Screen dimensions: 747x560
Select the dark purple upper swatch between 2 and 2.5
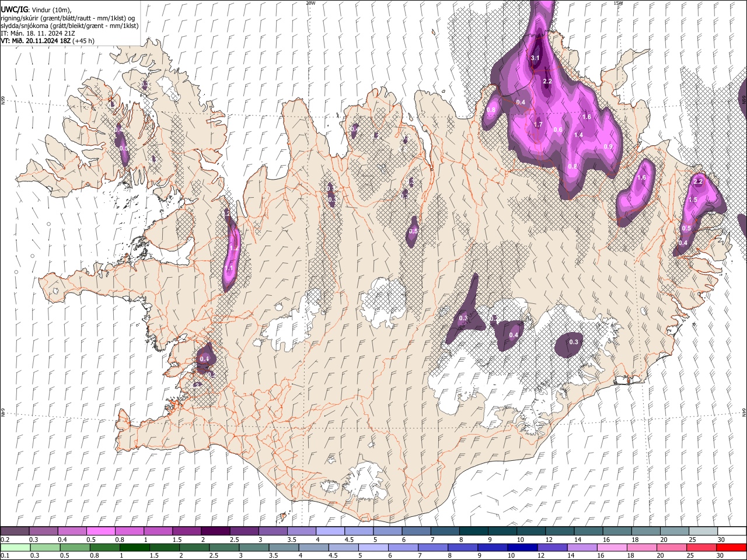(215, 531)
